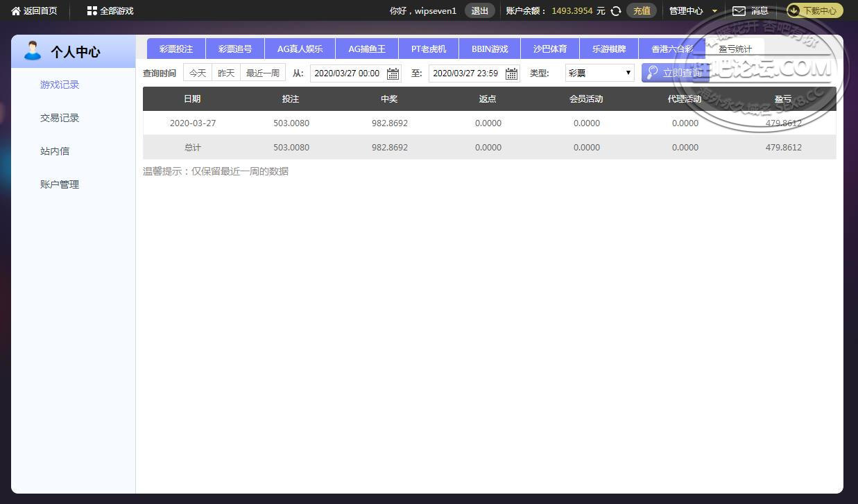Click the 2020-03-27 date cell
This screenshot has height=504, width=858.
pyautogui.click(x=193, y=123)
